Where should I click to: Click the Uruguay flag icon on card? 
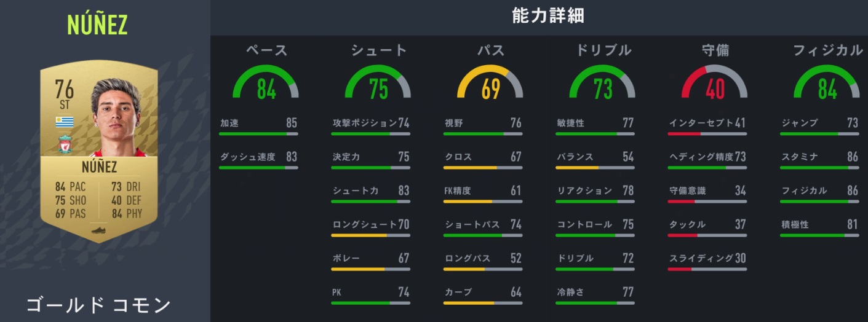tap(65, 122)
